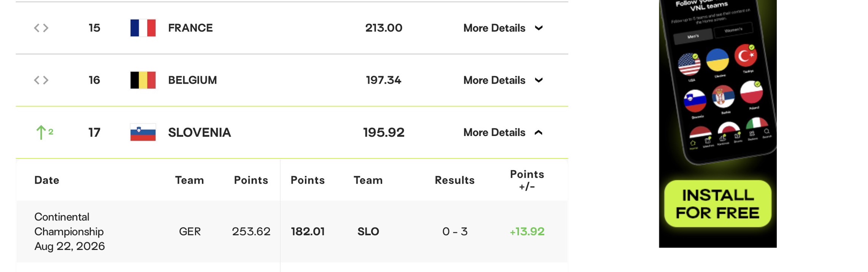Image resolution: width=868 pixels, height=272 pixels.
Task: Click the Points +/- column header
Action: [x=527, y=180]
